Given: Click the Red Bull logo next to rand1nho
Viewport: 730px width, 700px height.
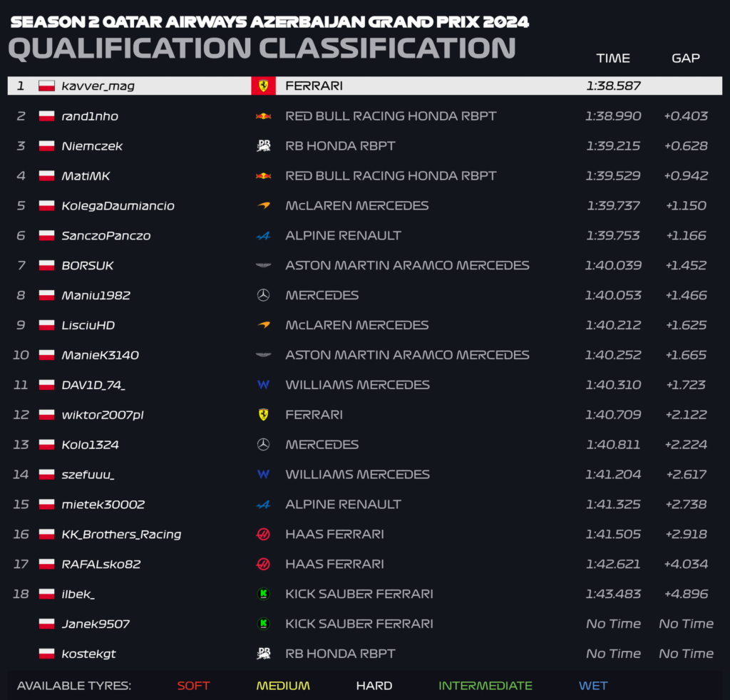Looking at the screenshot, I should (264, 116).
